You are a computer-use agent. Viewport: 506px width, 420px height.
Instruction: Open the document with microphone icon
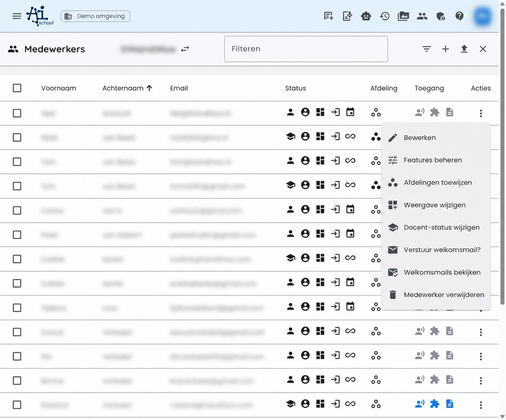click(347, 16)
